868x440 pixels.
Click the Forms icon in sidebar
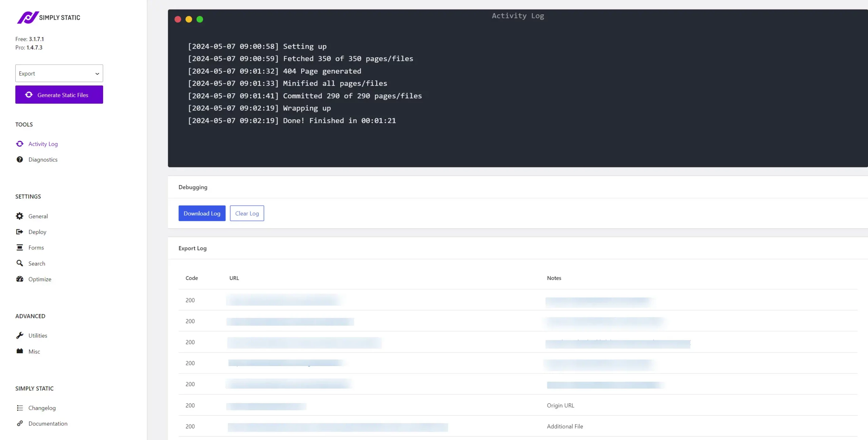click(20, 247)
